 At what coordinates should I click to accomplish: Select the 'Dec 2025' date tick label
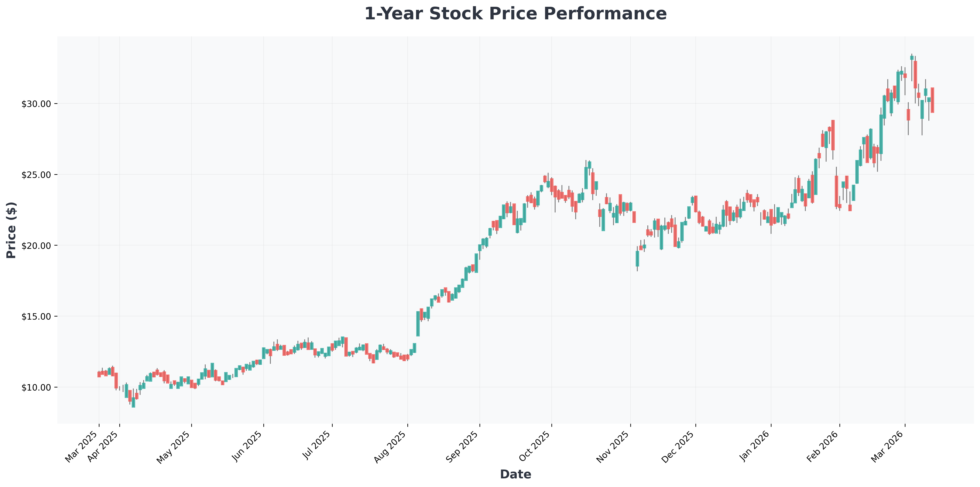pos(679,446)
